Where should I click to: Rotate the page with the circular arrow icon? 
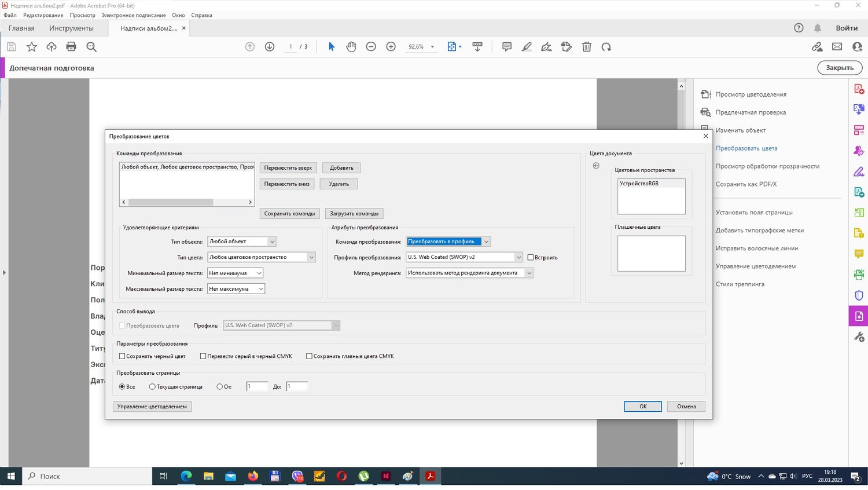click(x=606, y=47)
